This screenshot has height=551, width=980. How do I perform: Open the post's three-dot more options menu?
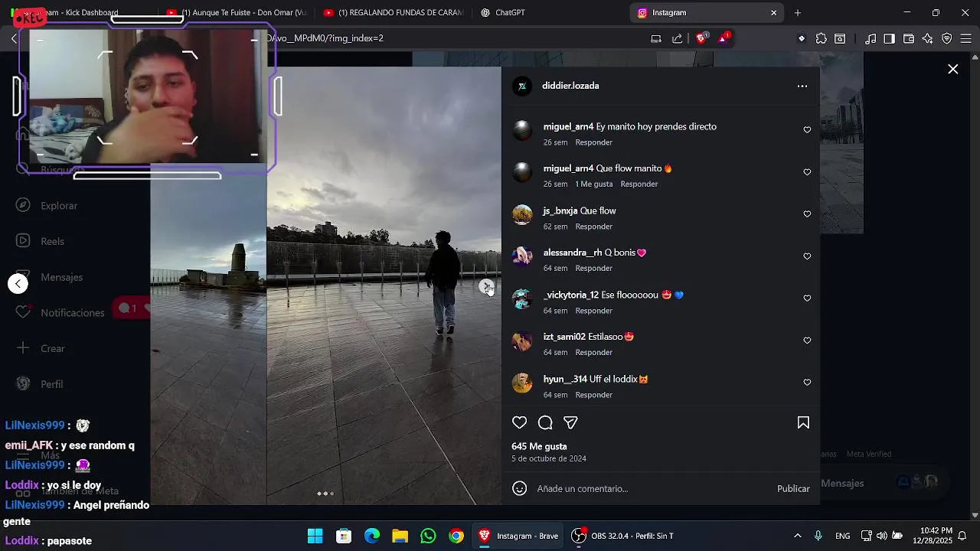coord(802,86)
